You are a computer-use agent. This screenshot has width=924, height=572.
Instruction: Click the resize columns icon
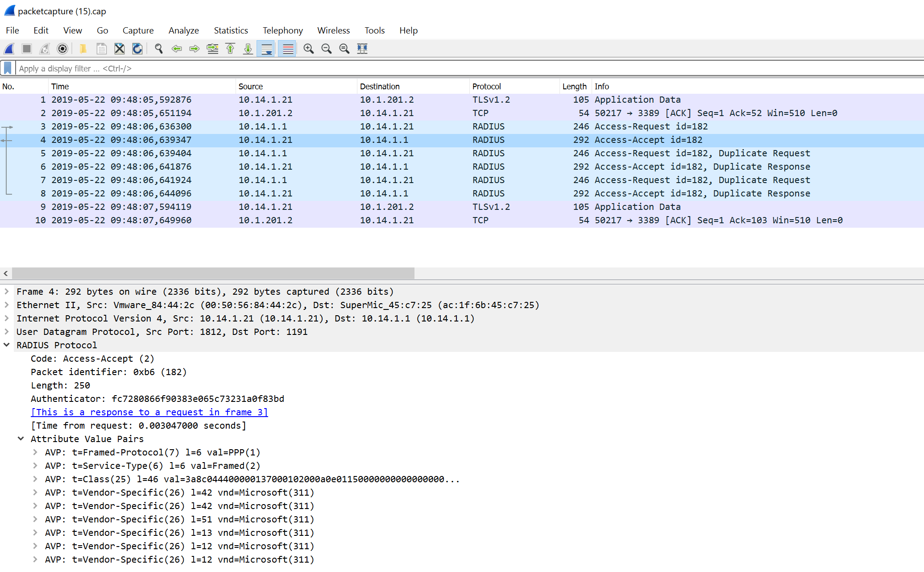[362, 49]
